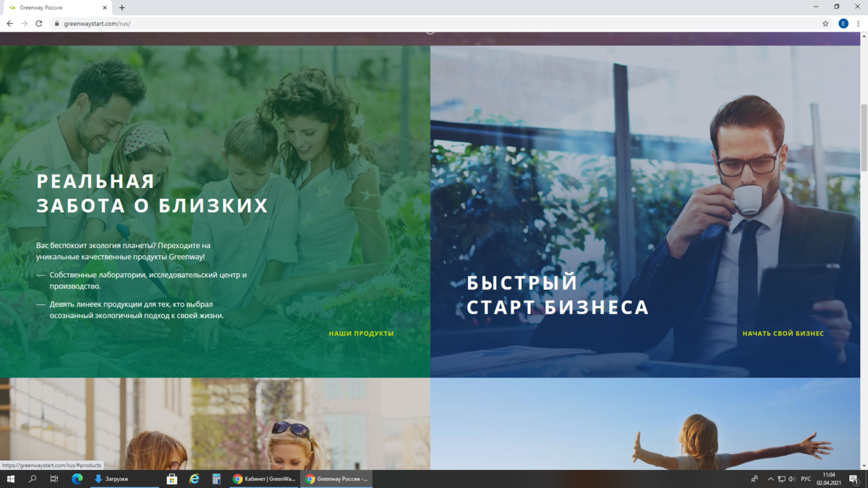Focus the address bar URL field
868x488 pixels.
pos(434,23)
